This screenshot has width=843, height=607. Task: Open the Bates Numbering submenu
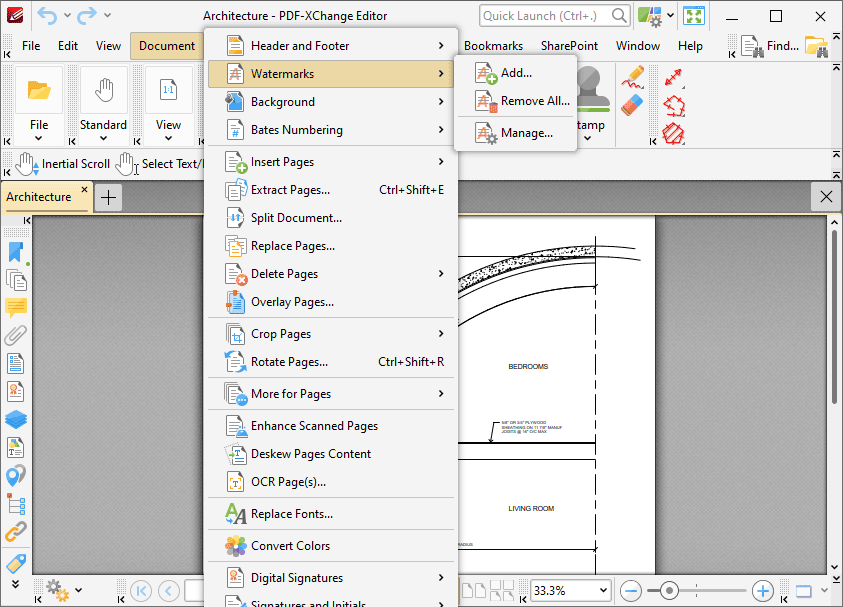(331, 130)
